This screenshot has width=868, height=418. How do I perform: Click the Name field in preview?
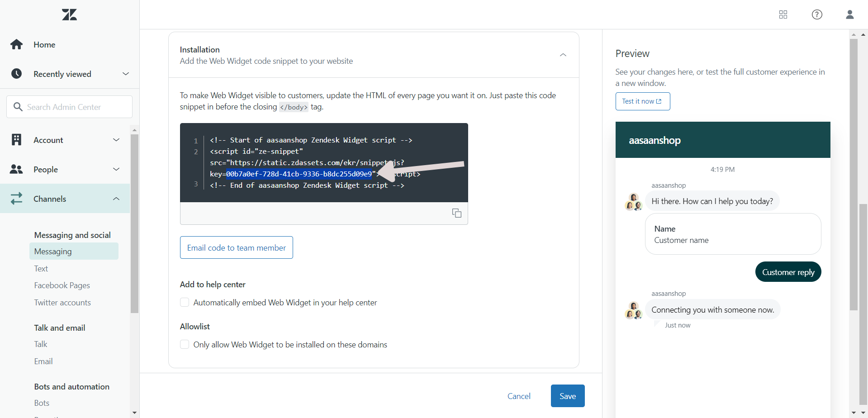pos(733,234)
